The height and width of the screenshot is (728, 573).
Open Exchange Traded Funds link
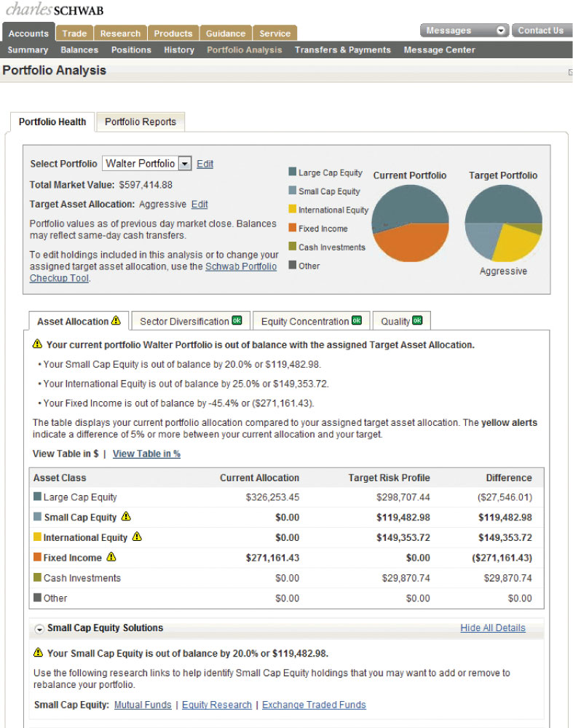(x=314, y=705)
